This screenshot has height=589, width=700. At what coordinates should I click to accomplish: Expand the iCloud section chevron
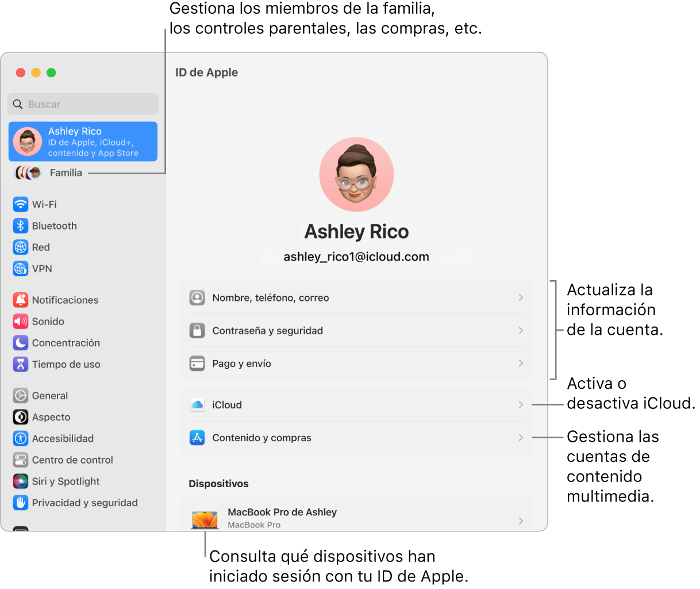pyautogui.click(x=521, y=404)
